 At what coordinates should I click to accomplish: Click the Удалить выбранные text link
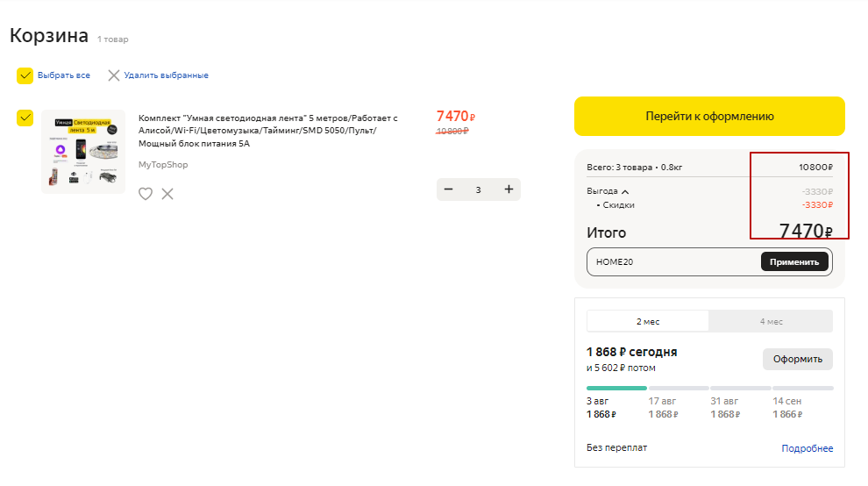(x=166, y=75)
